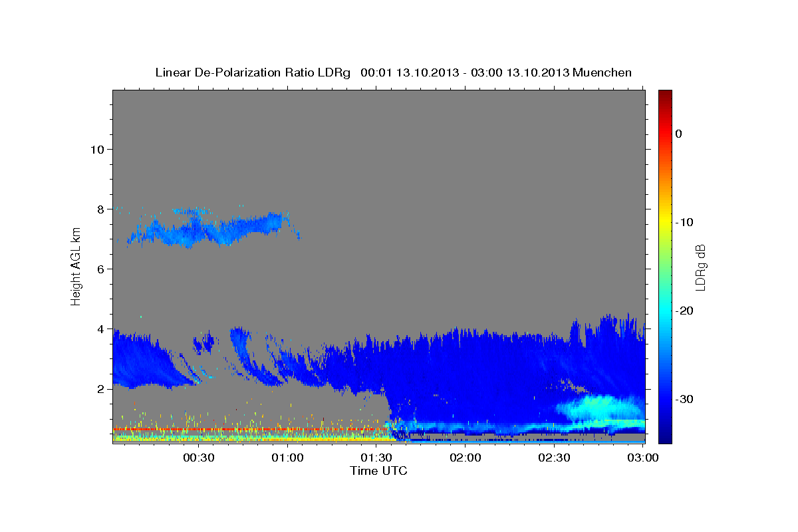Click the colorbar value -30
This screenshot has height=532, width=798.
[x=685, y=399]
